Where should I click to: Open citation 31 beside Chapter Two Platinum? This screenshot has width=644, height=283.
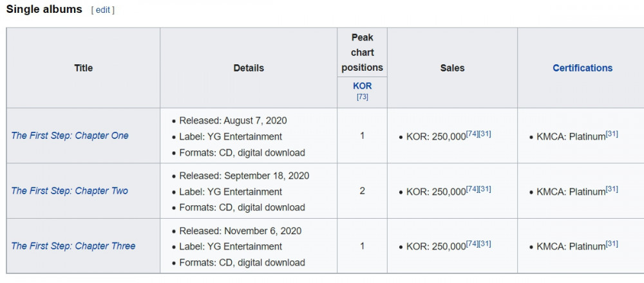click(612, 188)
